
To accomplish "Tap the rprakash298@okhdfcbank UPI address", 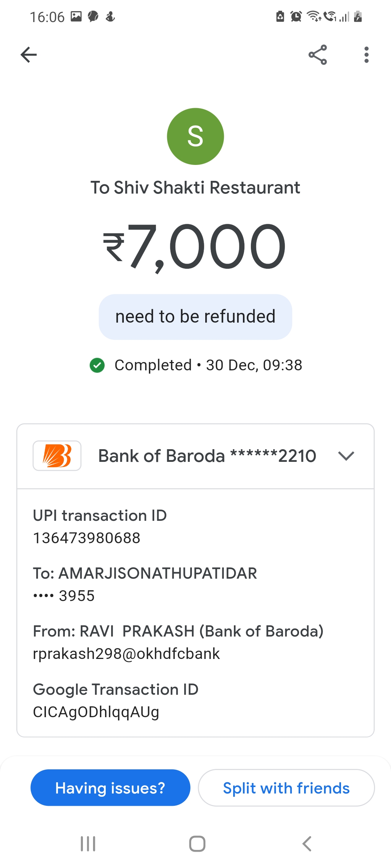I will pyautogui.click(x=126, y=654).
